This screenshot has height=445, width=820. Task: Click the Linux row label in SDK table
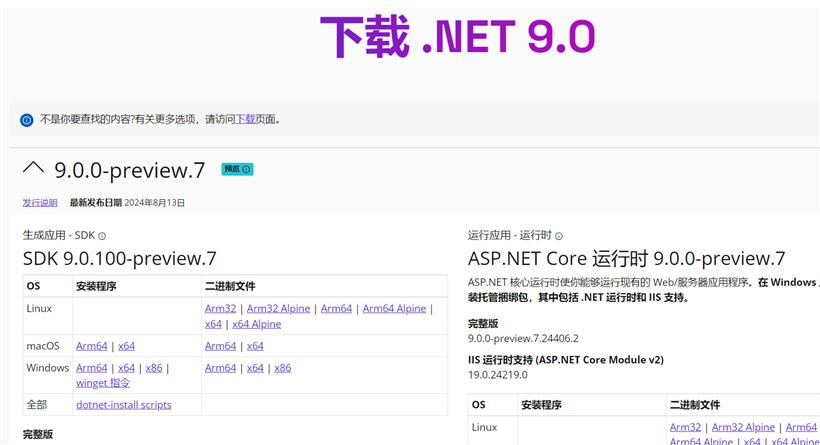(x=39, y=309)
